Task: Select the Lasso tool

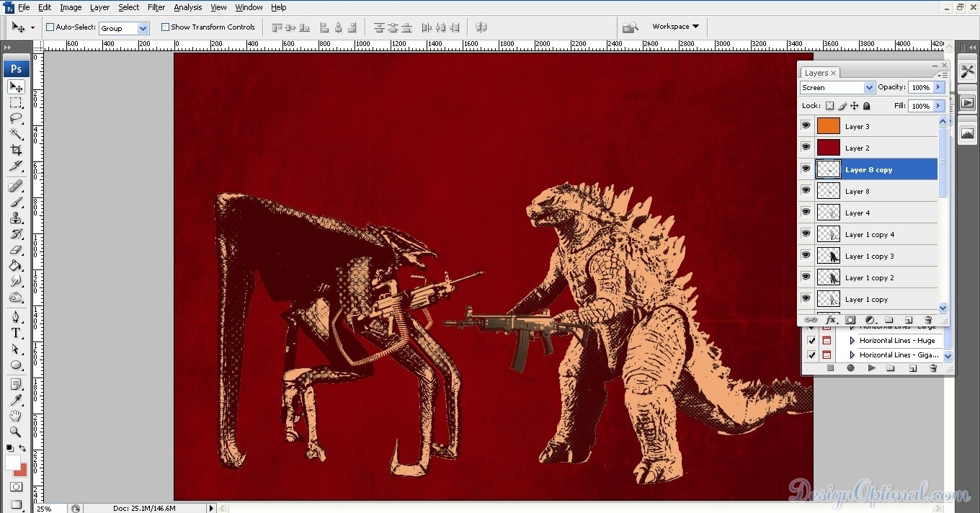Action: pos(16,119)
